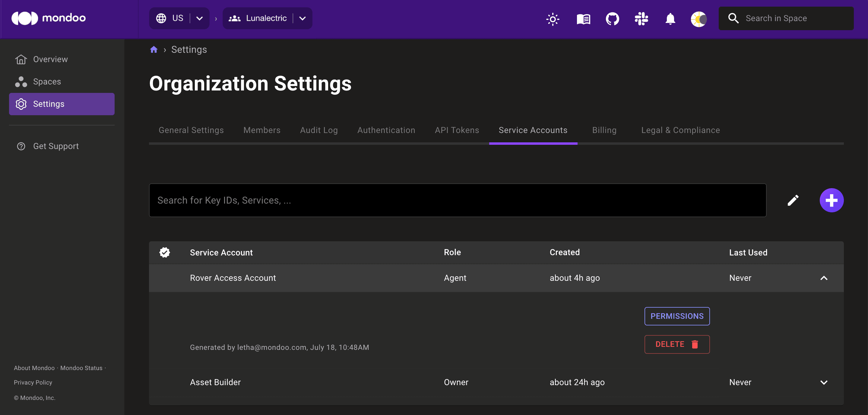Image resolution: width=868 pixels, height=415 pixels.
Task: Create a service account with the plus button
Action: point(831,200)
